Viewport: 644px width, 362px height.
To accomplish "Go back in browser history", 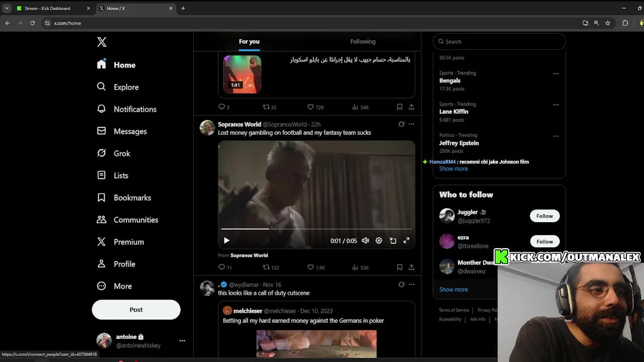I will (8, 23).
